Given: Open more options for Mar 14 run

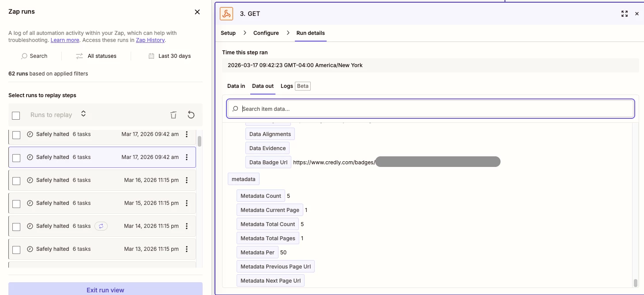Looking at the screenshot, I should click(x=187, y=226).
